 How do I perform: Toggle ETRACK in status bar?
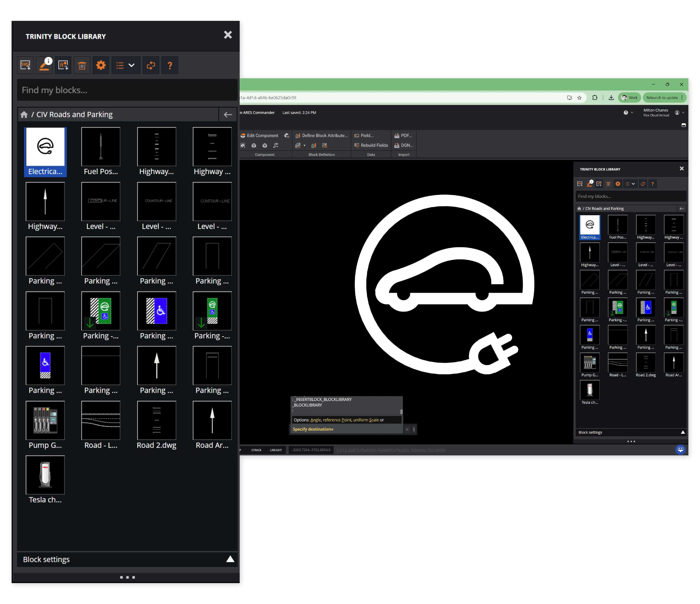coord(256,450)
